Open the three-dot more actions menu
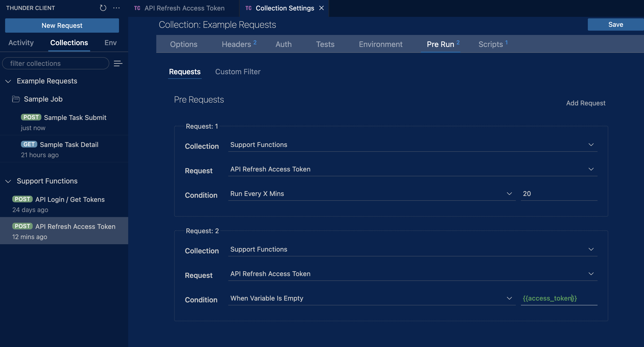 click(116, 8)
